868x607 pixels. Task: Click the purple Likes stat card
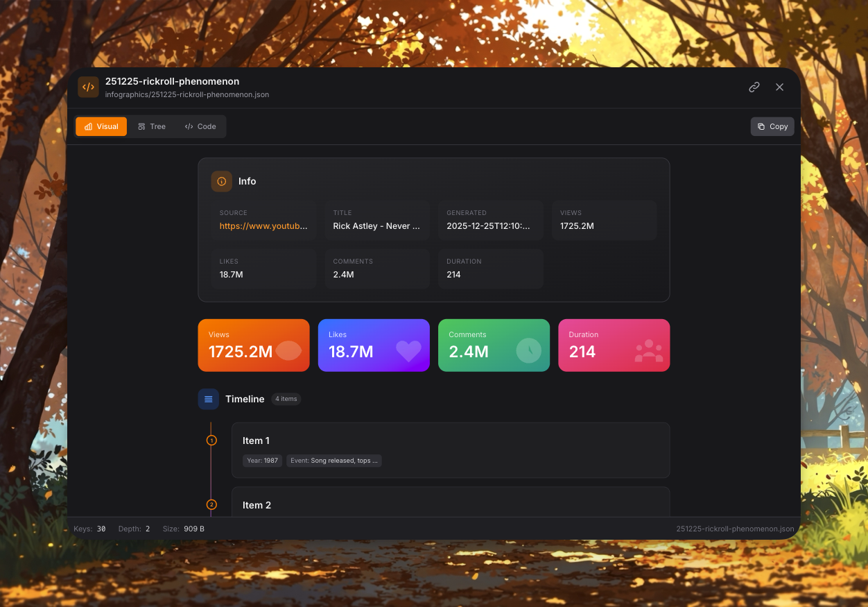374,345
